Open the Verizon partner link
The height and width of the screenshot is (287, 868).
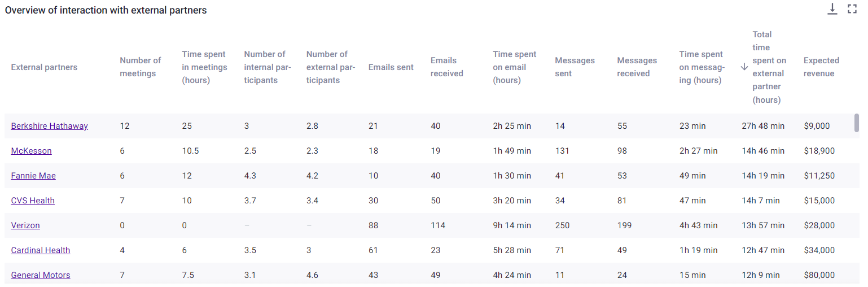click(x=25, y=225)
